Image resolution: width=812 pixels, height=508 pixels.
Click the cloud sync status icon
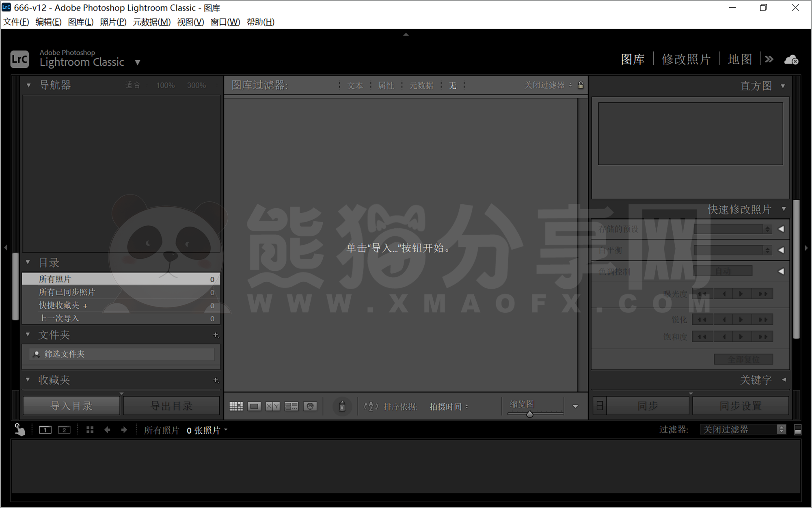791,59
